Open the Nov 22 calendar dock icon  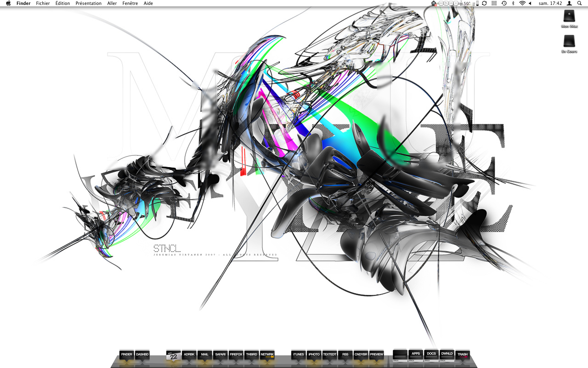[173, 355]
